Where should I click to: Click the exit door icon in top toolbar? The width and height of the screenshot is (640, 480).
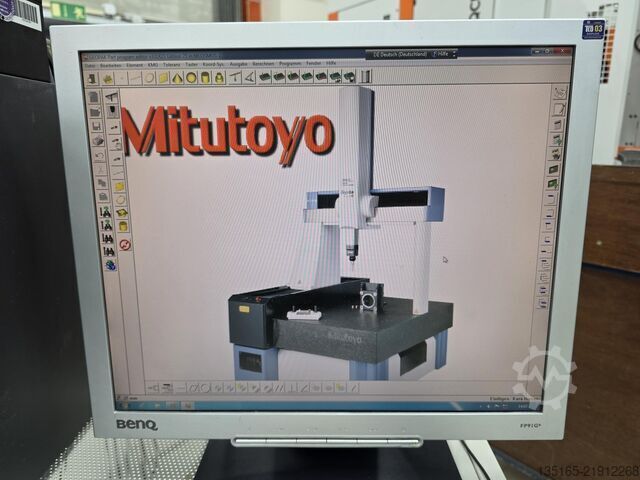click(93, 78)
